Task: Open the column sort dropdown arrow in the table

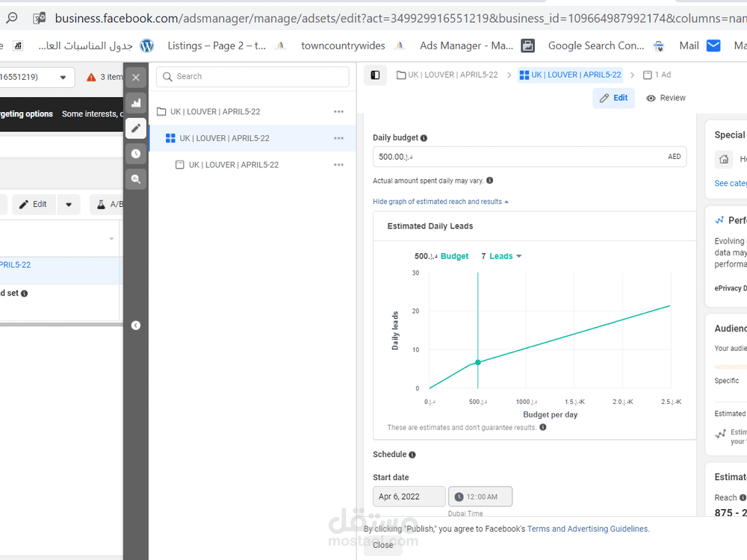Action: pyautogui.click(x=111, y=239)
